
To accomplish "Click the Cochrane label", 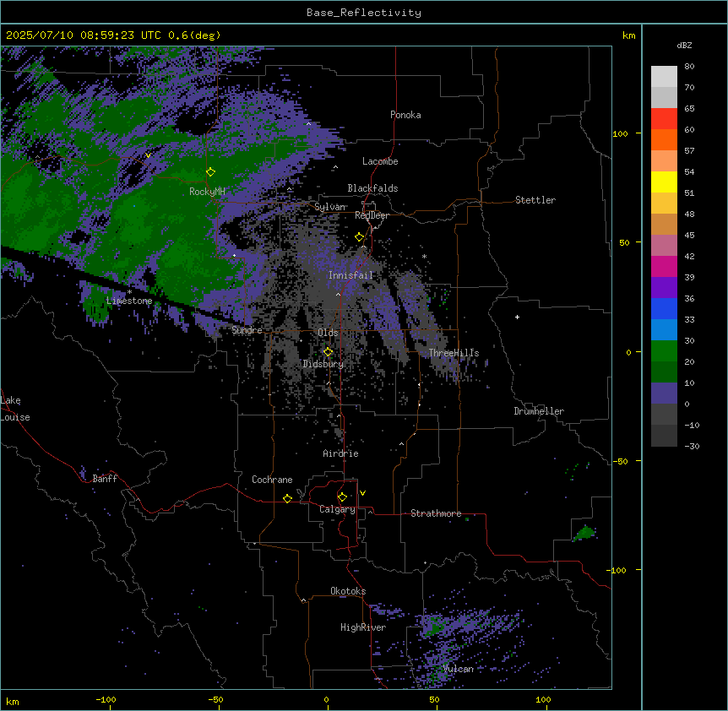I will tap(272, 480).
